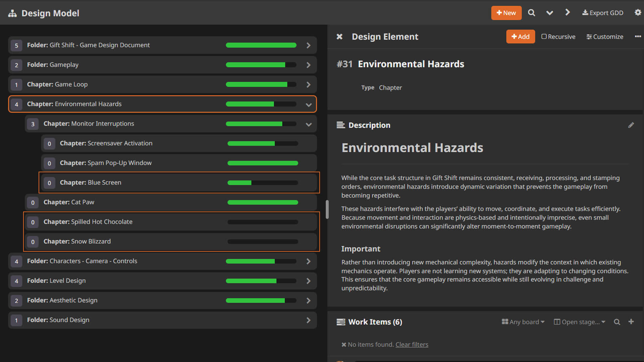Click the Work Items section list icon
644x362 pixels.
pyautogui.click(x=340, y=322)
